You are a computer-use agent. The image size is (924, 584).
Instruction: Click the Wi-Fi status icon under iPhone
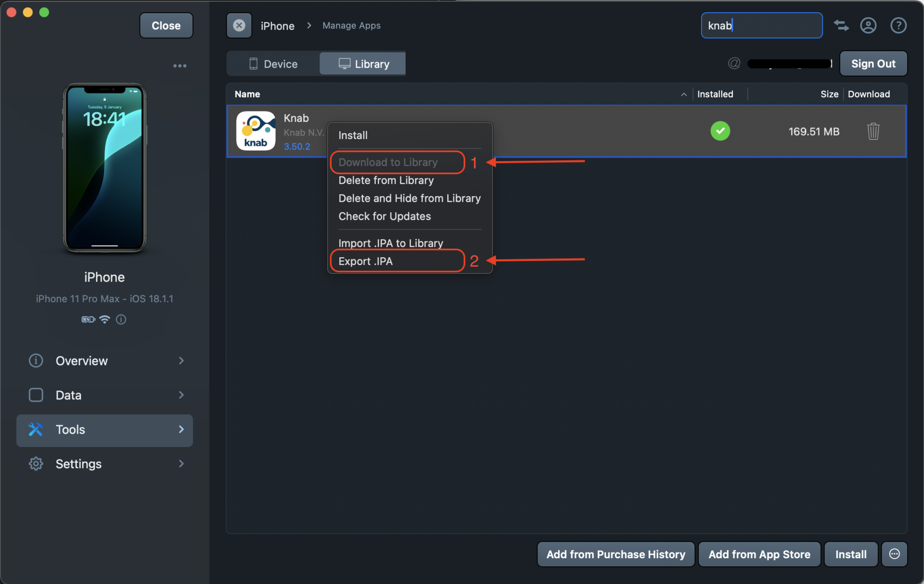(x=104, y=320)
